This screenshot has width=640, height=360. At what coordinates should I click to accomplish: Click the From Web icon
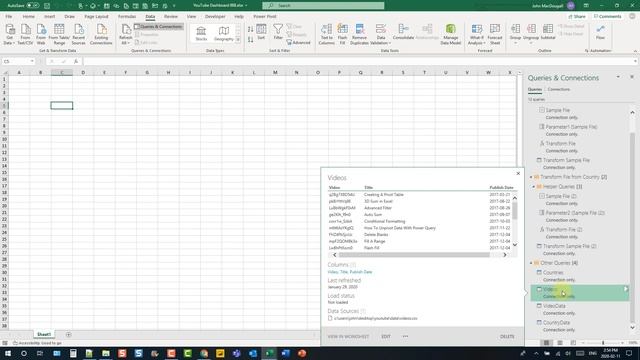click(41, 34)
